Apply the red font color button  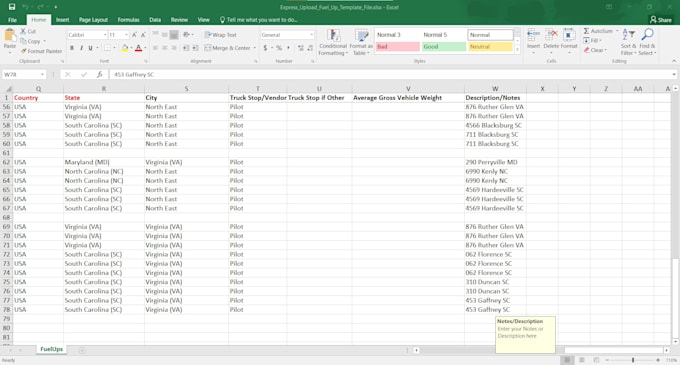pos(138,48)
